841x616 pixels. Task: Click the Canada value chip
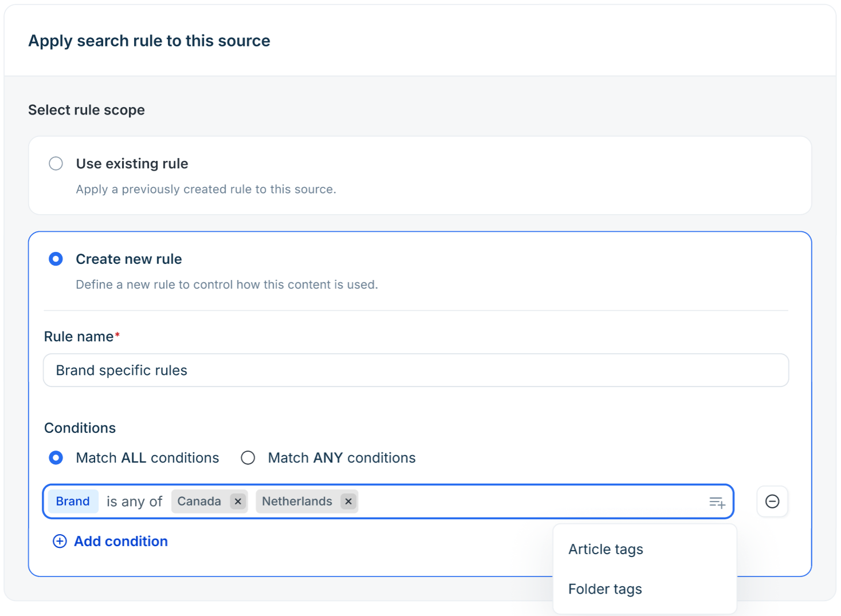pyautogui.click(x=199, y=502)
